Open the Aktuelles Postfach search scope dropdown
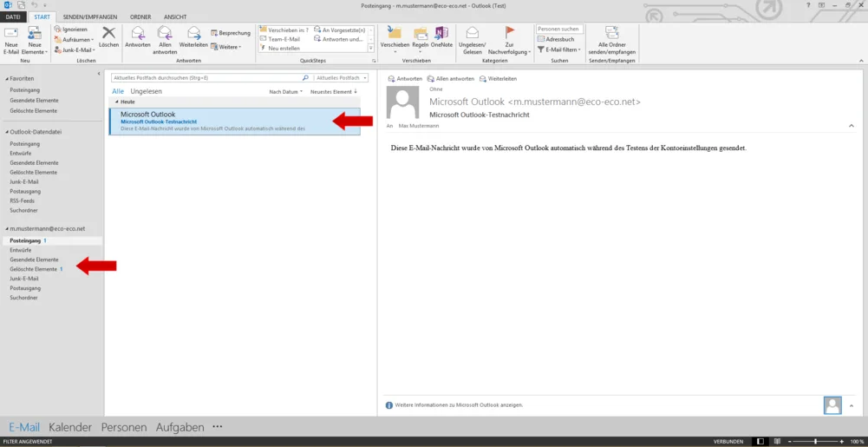The width and height of the screenshot is (868, 447). pyautogui.click(x=341, y=78)
